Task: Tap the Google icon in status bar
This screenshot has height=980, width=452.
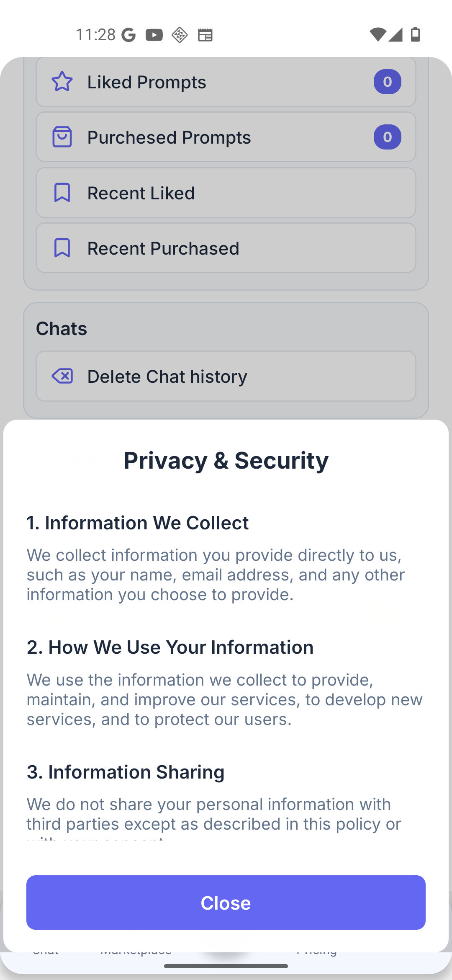Action: tap(128, 35)
